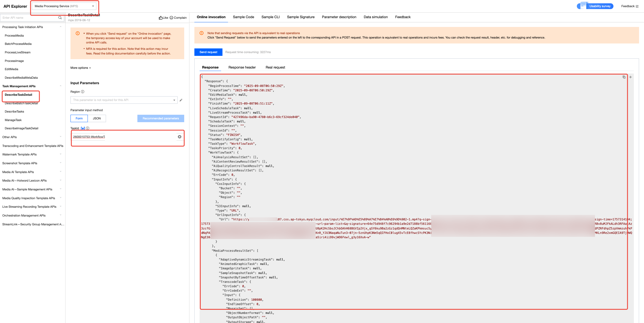Click the pencil edit icon beside Region
Image resolution: width=644 pixels, height=323 pixels.
click(x=181, y=100)
